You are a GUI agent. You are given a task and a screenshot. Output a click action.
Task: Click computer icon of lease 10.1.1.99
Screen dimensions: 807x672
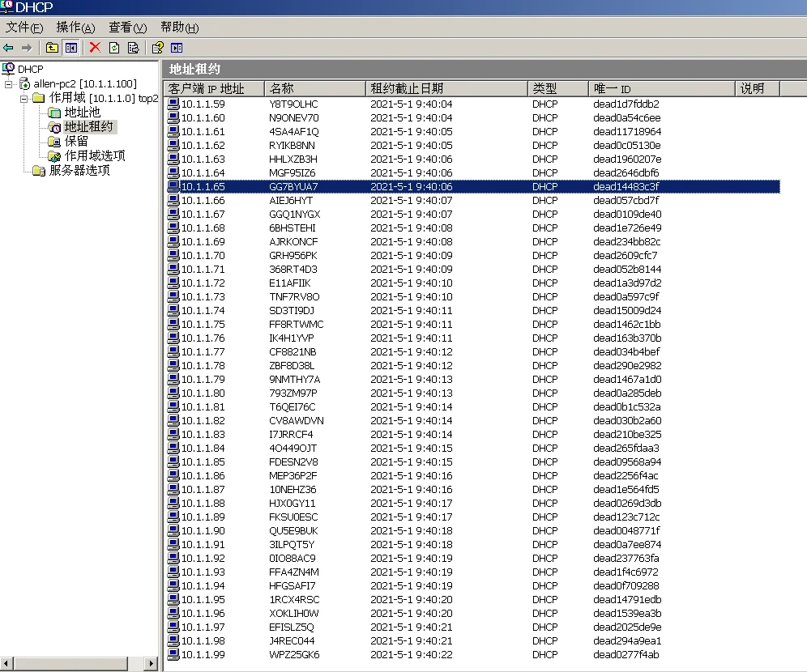(x=173, y=654)
